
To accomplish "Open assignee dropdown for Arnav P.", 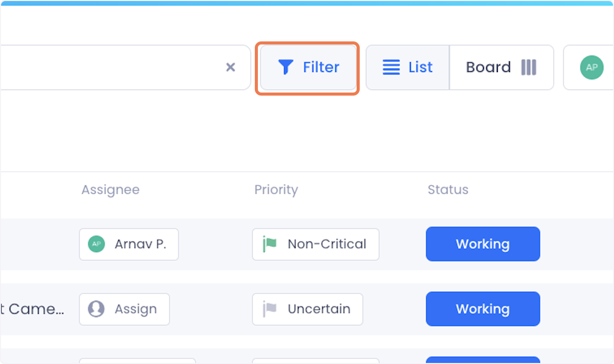I will pos(129,244).
